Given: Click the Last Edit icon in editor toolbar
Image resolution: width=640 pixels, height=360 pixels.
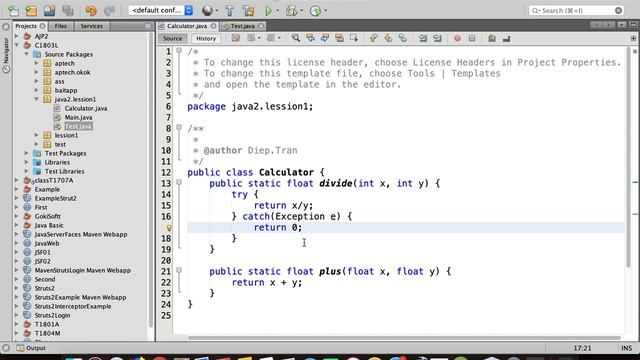Looking at the screenshot, I should pos(236,38).
